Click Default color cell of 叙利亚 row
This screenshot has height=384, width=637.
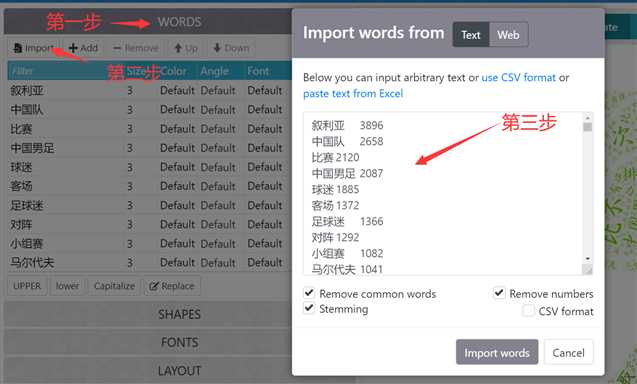pos(177,90)
